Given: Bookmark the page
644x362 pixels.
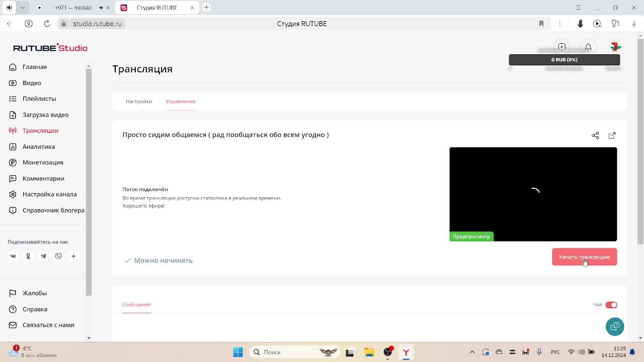Looking at the screenshot, I should pos(541,24).
